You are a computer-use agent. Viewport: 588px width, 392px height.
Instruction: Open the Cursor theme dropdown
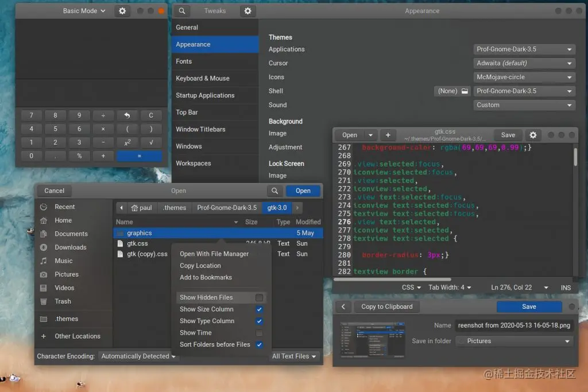(x=524, y=63)
